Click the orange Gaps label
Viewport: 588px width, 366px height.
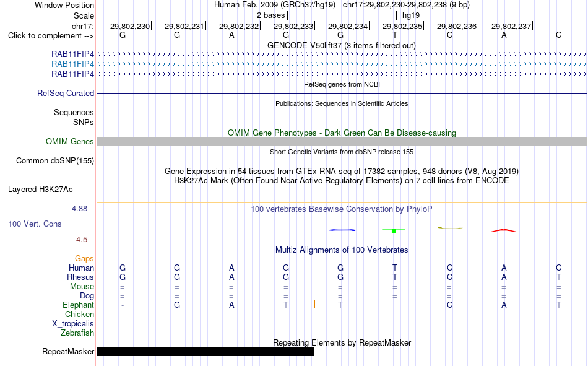[x=84, y=259]
